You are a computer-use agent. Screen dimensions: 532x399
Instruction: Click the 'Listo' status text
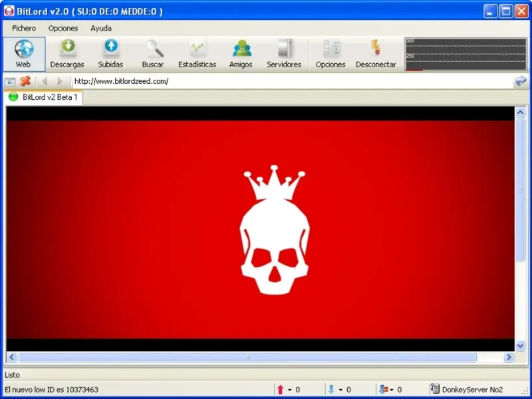(x=12, y=375)
